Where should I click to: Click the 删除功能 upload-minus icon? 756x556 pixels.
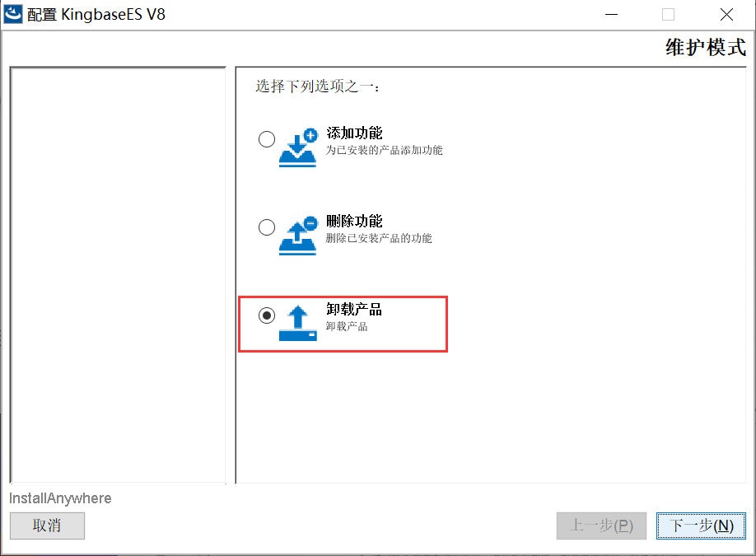click(298, 236)
